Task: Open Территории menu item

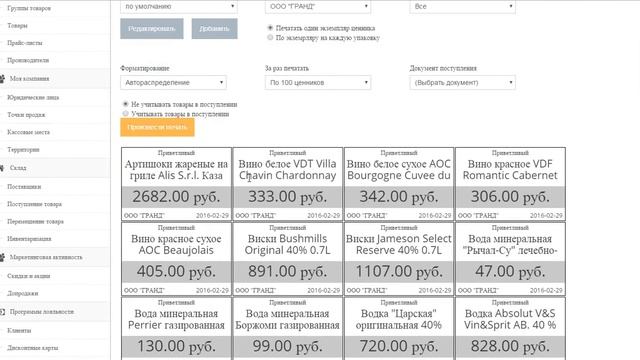Action: point(23,150)
